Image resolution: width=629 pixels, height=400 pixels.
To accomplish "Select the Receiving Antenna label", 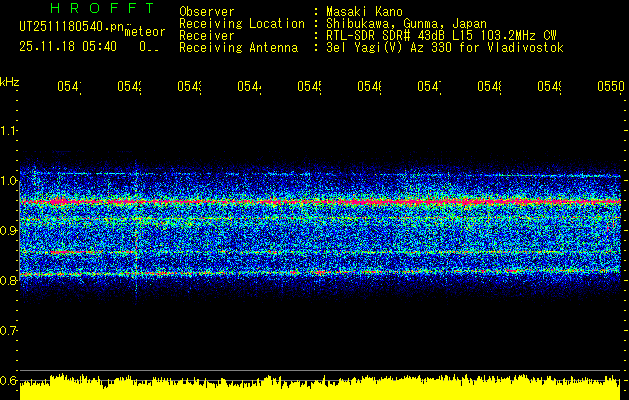I will [239, 48].
